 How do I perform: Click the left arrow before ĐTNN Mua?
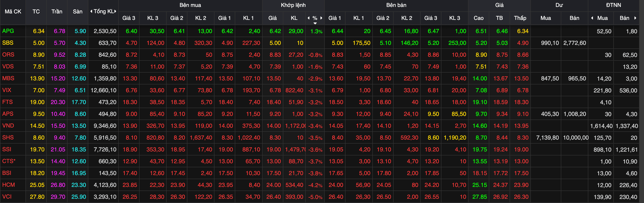click(592, 18)
